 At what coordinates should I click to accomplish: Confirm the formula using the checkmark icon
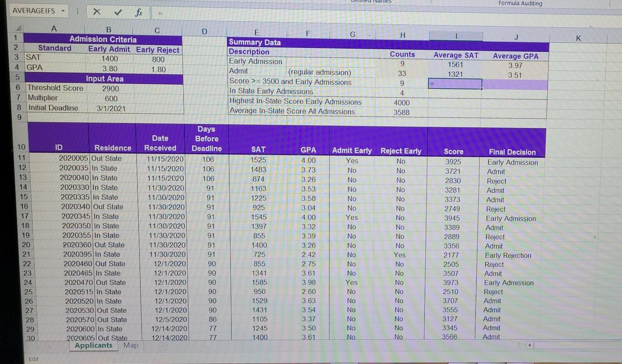(x=117, y=12)
